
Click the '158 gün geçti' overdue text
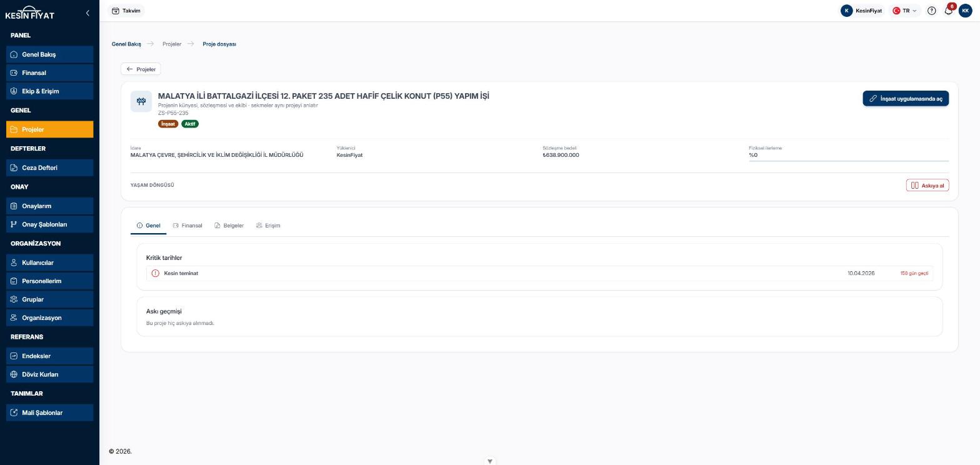point(914,273)
